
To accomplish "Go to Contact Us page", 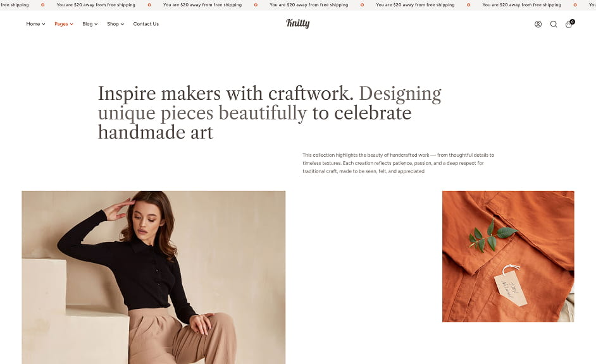I will (146, 24).
